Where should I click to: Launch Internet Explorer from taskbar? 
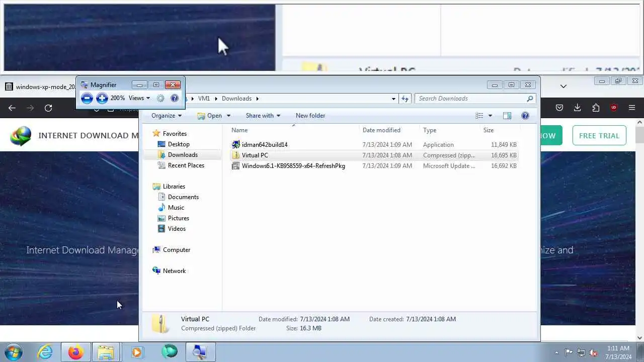pyautogui.click(x=45, y=352)
